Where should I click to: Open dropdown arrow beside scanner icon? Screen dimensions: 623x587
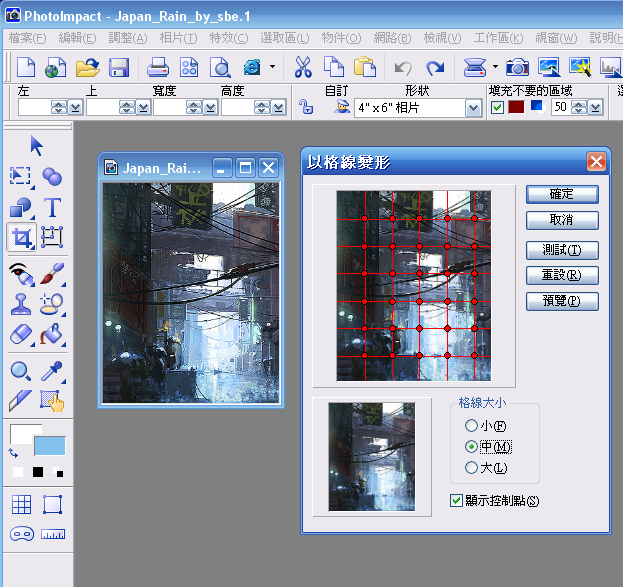point(495,67)
